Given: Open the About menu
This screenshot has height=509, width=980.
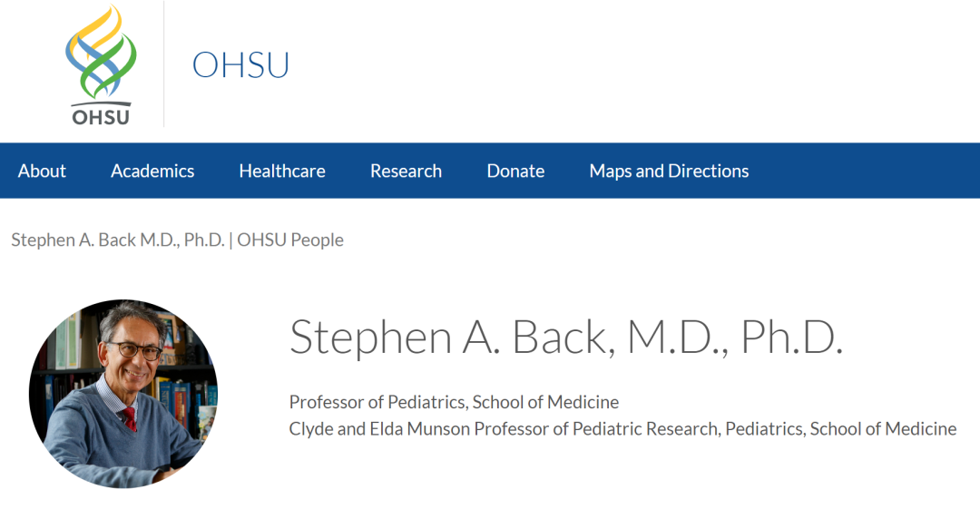Looking at the screenshot, I should point(42,171).
